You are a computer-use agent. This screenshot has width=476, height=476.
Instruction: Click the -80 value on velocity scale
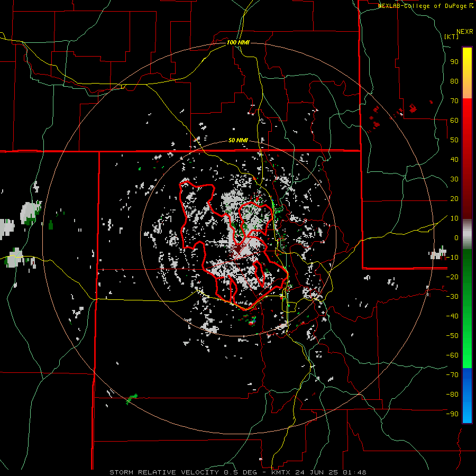452,395
